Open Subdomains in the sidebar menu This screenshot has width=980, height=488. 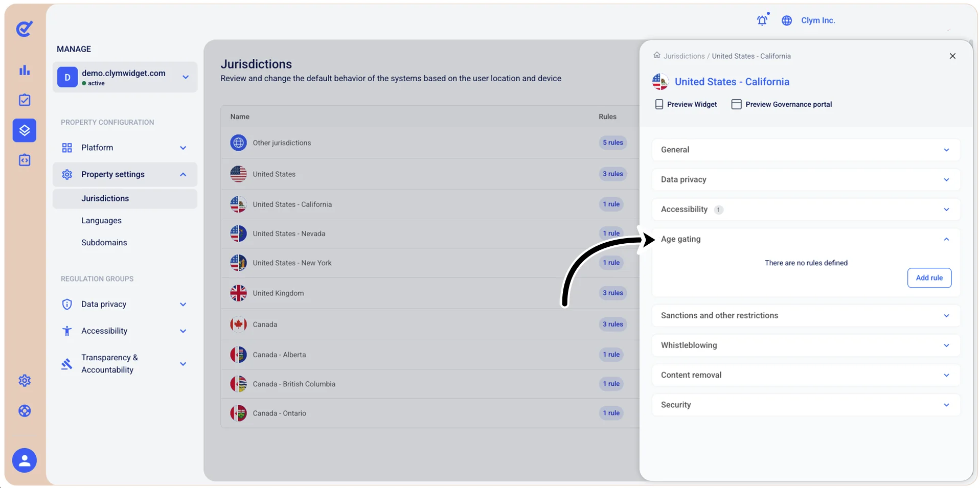pos(104,243)
